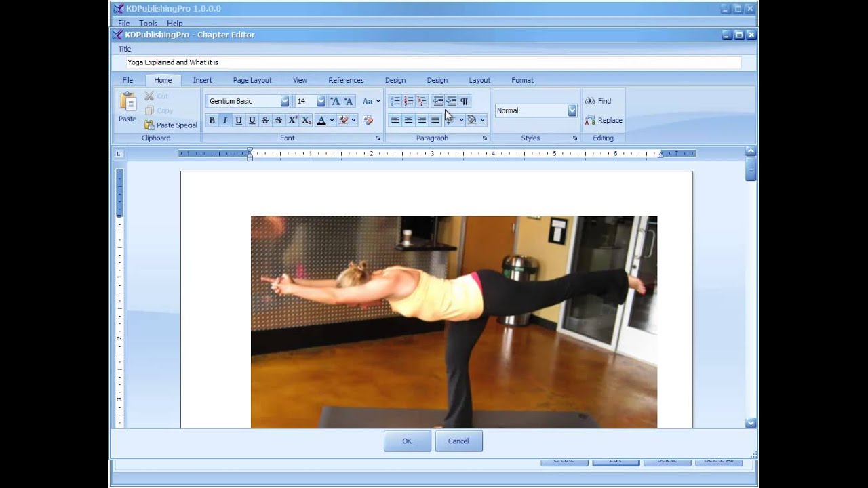This screenshot has height=488, width=868.
Task: Click the Replace button
Action: (604, 120)
